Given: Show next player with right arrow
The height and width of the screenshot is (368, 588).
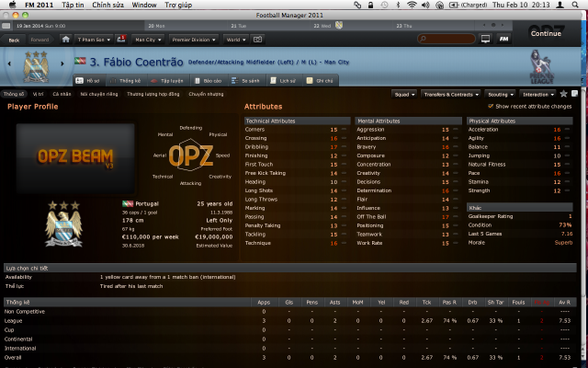Looking at the screenshot, I should tap(62, 63).
